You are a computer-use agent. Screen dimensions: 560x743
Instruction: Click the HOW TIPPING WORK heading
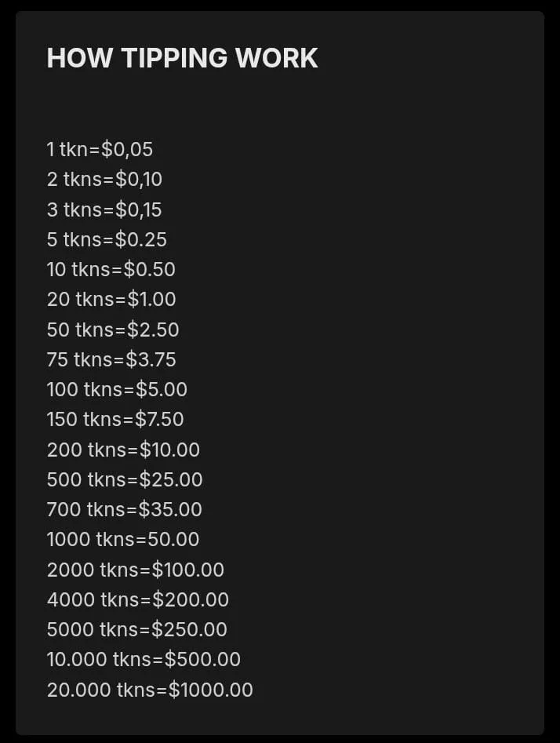click(x=182, y=58)
